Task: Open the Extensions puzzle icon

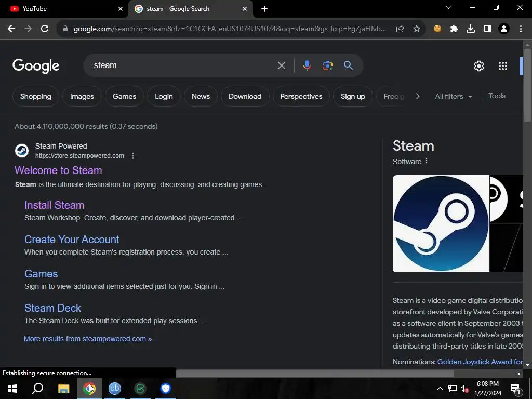Action: click(454, 29)
